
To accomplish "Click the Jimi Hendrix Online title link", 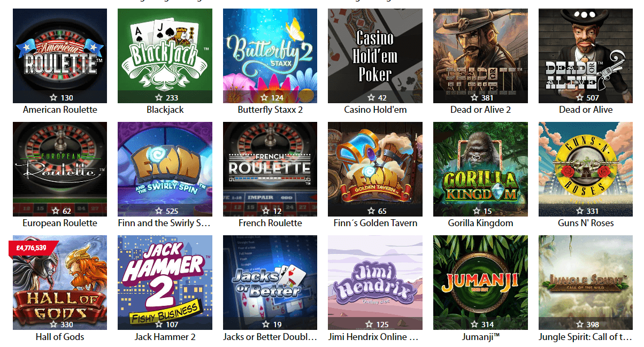I will (375, 337).
